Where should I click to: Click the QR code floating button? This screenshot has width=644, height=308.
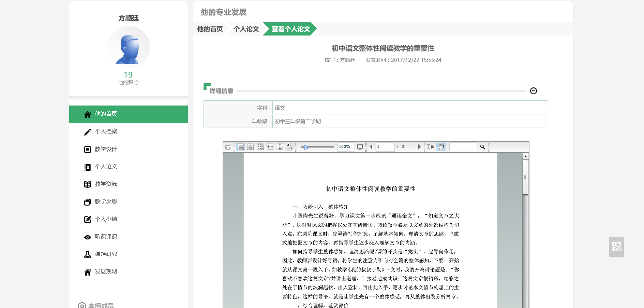[616, 247]
